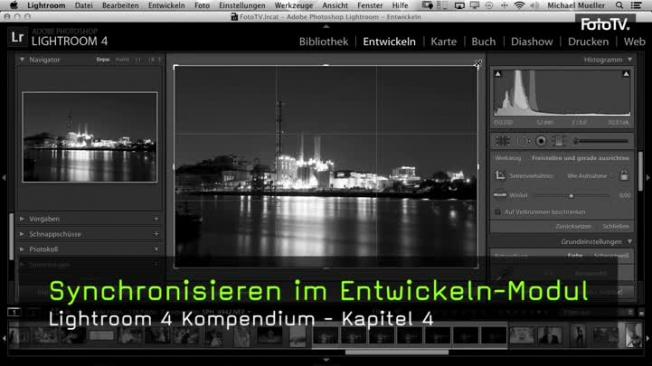Switch to the Entwickeln module
The width and height of the screenshot is (652, 366).
tap(389, 42)
